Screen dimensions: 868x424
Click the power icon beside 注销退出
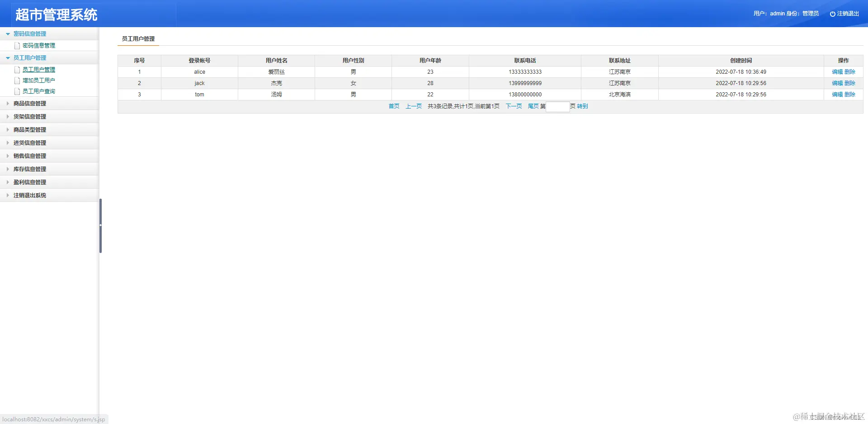point(832,14)
